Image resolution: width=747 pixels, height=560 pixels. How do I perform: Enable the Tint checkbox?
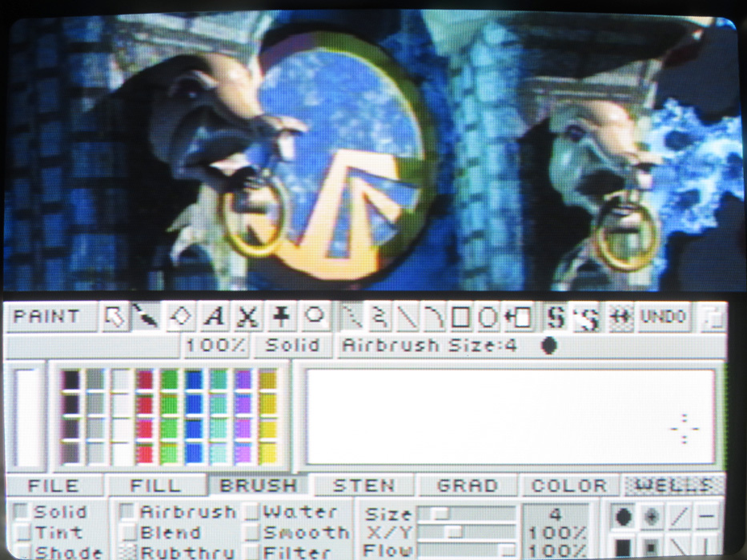(22, 532)
